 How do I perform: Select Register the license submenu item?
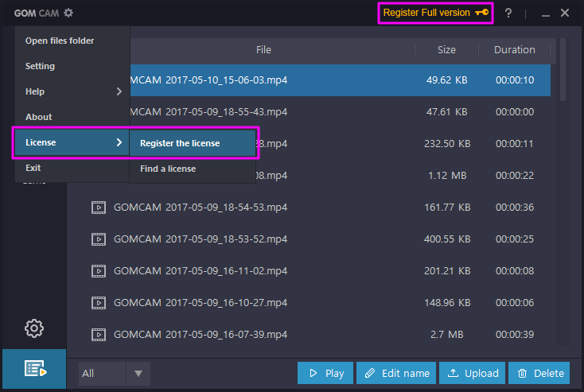tap(193, 143)
